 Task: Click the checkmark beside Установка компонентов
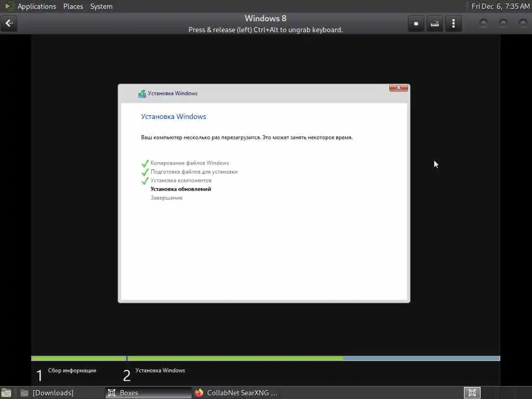[145, 180]
